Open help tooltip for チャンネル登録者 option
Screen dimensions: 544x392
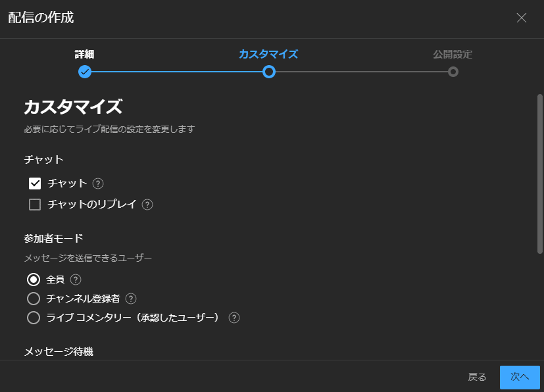click(x=131, y=299)
